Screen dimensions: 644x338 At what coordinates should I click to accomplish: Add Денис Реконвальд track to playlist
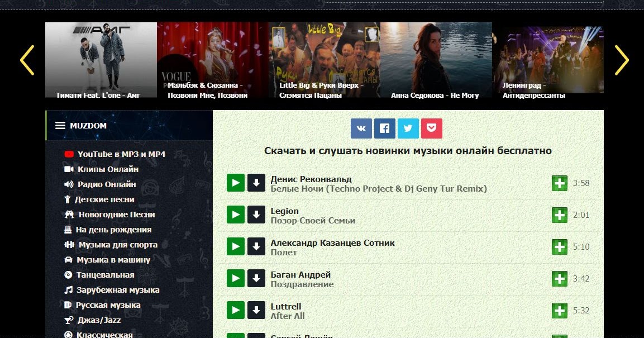click(560, 183)
